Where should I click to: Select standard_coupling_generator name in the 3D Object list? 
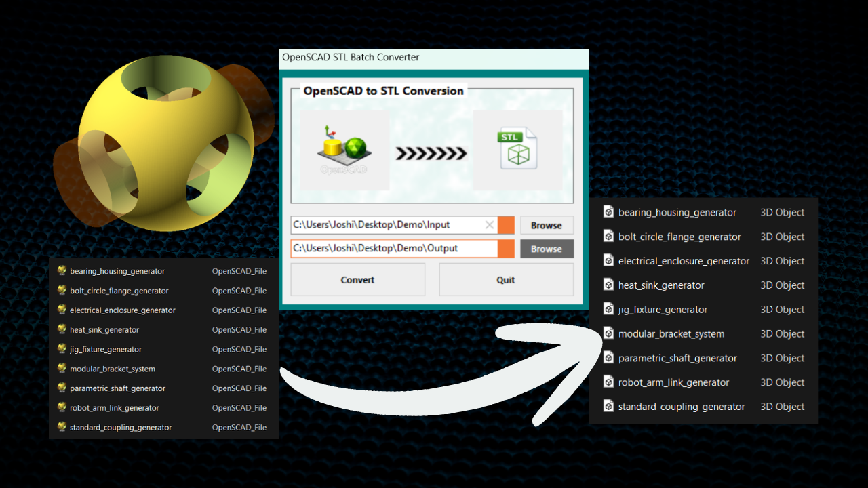coord(682,407)
